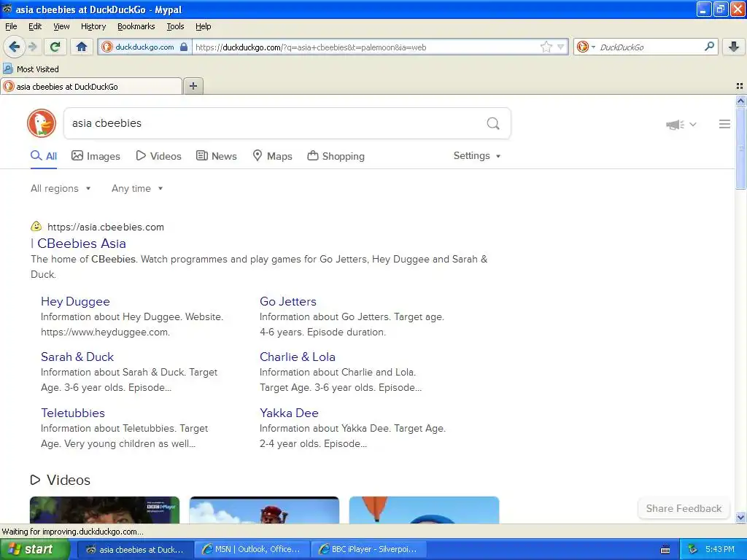Viewport: 747px width, 560px height.
Task: Click the scrollbar down arrow
Action: pyautogui.click(x=740, y=517)
